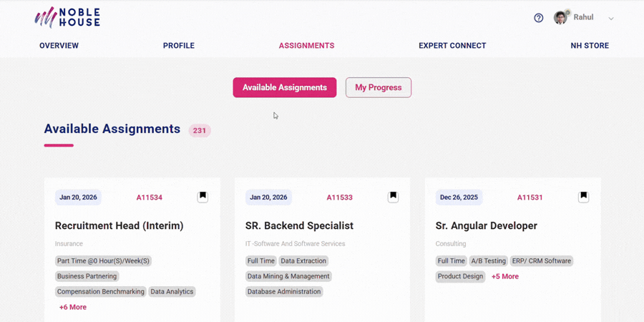
Task: Open the Recruitment Head (Interim) assignment title
Action: click(x=119, y=225)
